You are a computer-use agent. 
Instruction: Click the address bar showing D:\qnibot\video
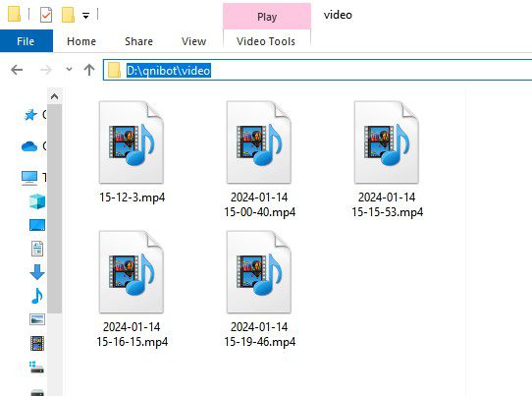click(318, 70)
